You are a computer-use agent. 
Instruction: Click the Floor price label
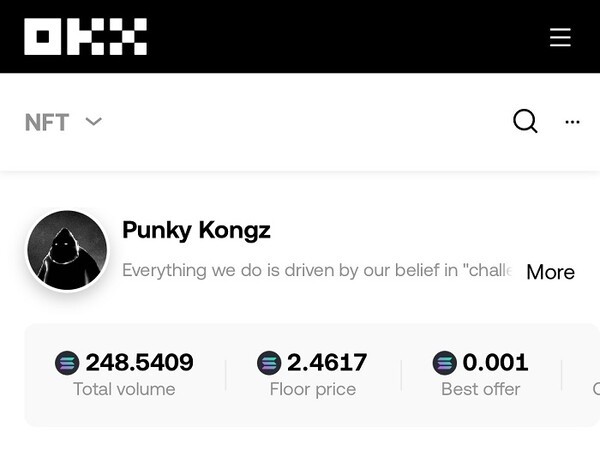point(312,389)
